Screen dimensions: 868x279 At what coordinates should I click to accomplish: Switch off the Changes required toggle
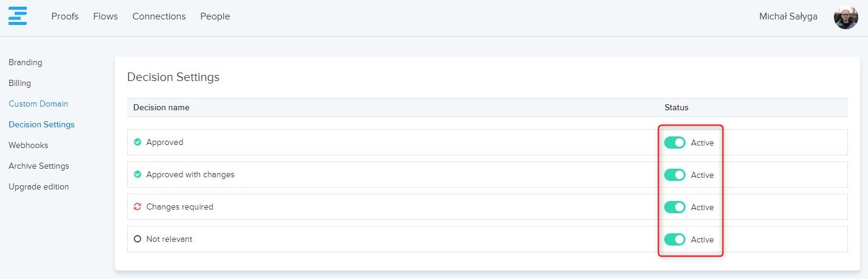click(675, 207)
